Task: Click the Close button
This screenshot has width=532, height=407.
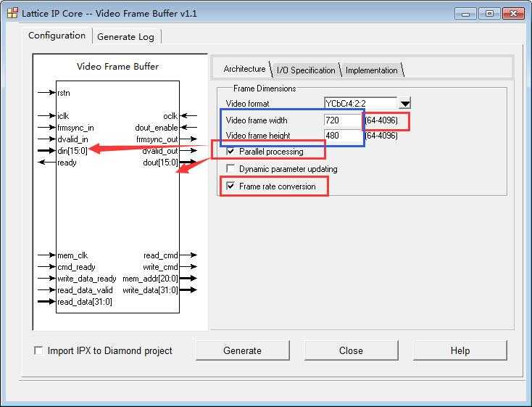Action: tap(351, 350)
